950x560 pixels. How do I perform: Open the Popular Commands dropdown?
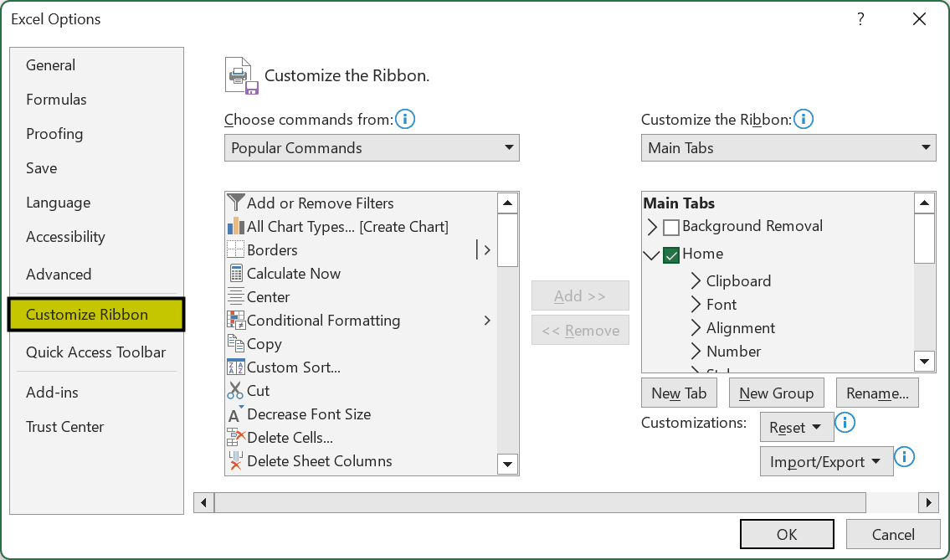[372, 148]
